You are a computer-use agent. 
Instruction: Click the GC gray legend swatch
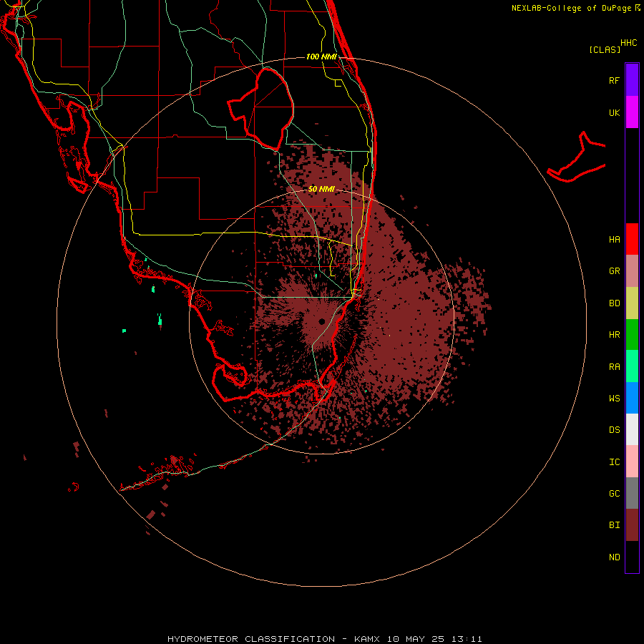click(x=632, y=493)
